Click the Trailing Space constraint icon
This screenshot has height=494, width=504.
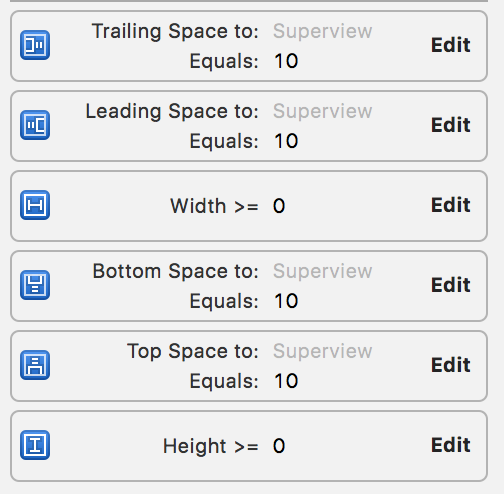tap(35, 45)
